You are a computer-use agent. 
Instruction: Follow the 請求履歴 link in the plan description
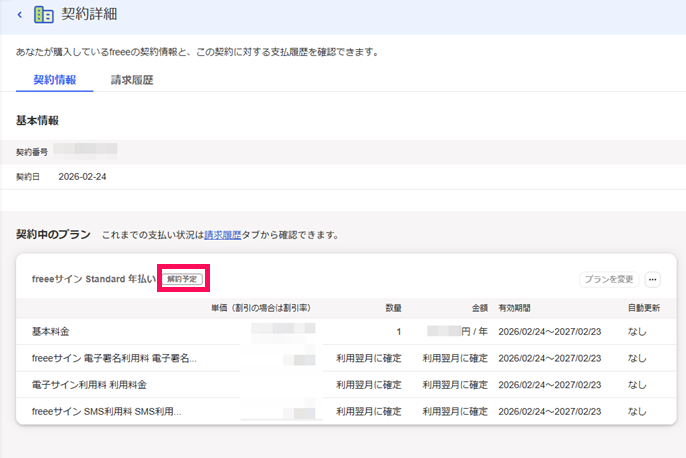tap(223, 235)
